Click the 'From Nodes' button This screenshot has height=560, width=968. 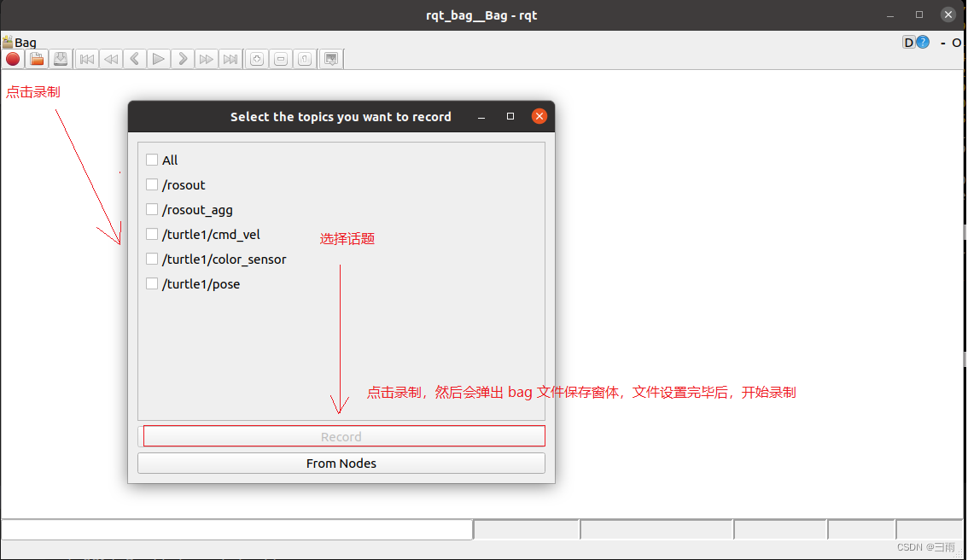click(x=341, y=463)
